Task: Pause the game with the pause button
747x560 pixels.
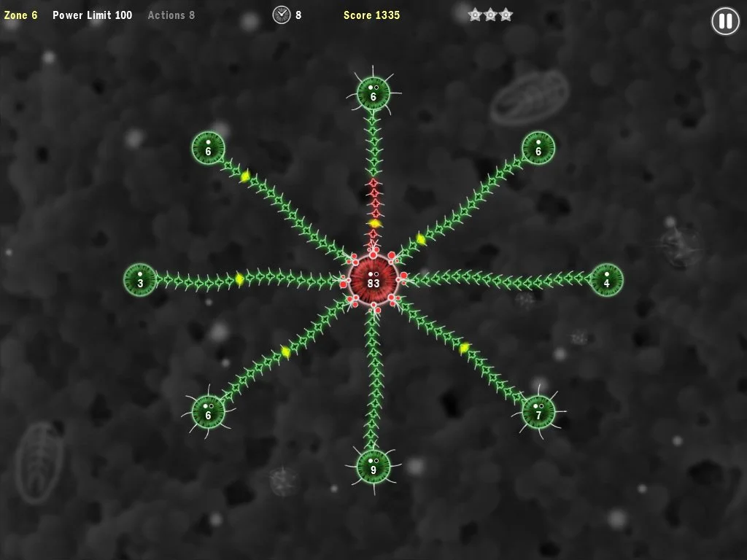Action: tap(725, 21)
